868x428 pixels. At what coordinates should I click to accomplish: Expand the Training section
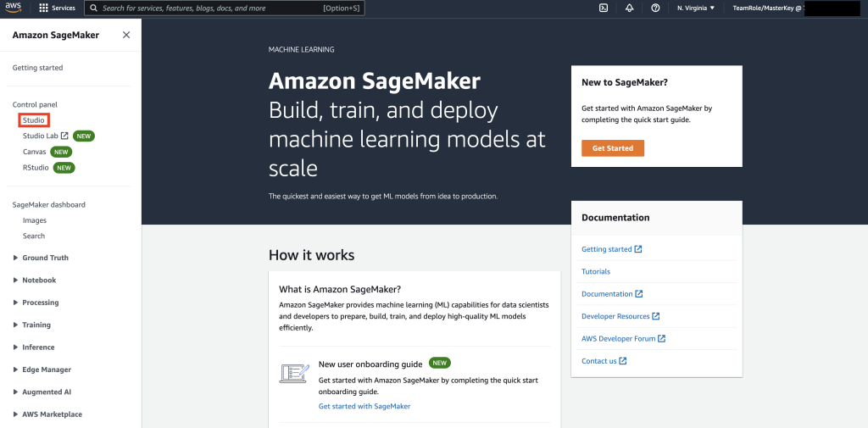point(31,325)
